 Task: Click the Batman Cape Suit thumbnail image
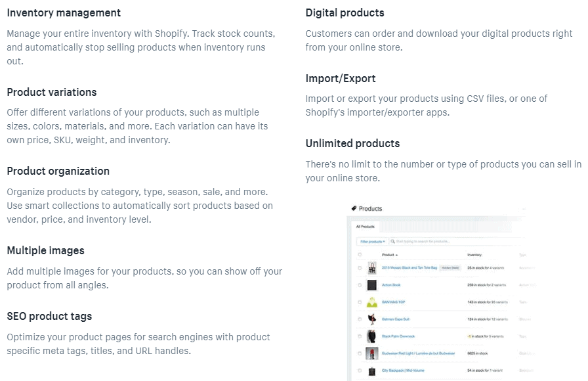pyautogui.click(x=372, y=318)
